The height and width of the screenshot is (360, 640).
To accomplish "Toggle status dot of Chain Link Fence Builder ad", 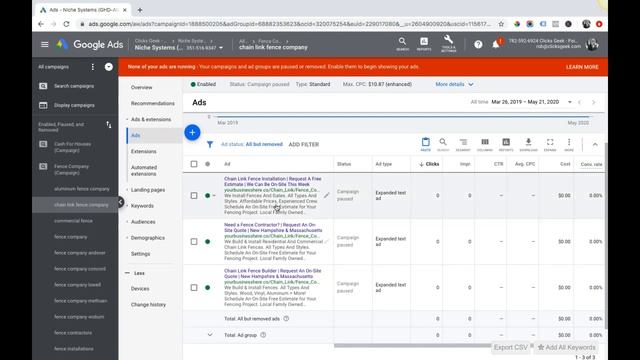I will [x=208, y=287].
